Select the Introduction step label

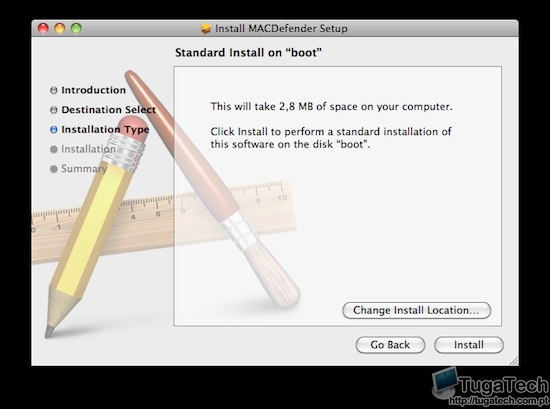point(93,90)
